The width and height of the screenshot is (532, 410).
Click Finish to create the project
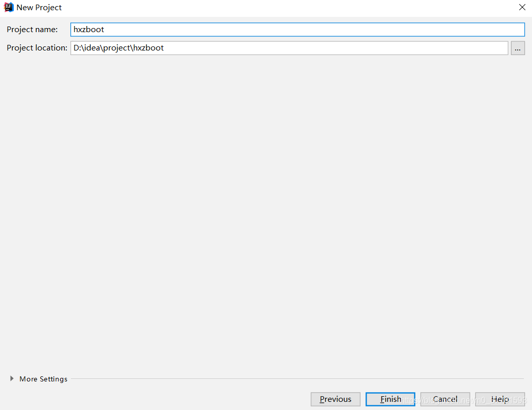point(391,399)
